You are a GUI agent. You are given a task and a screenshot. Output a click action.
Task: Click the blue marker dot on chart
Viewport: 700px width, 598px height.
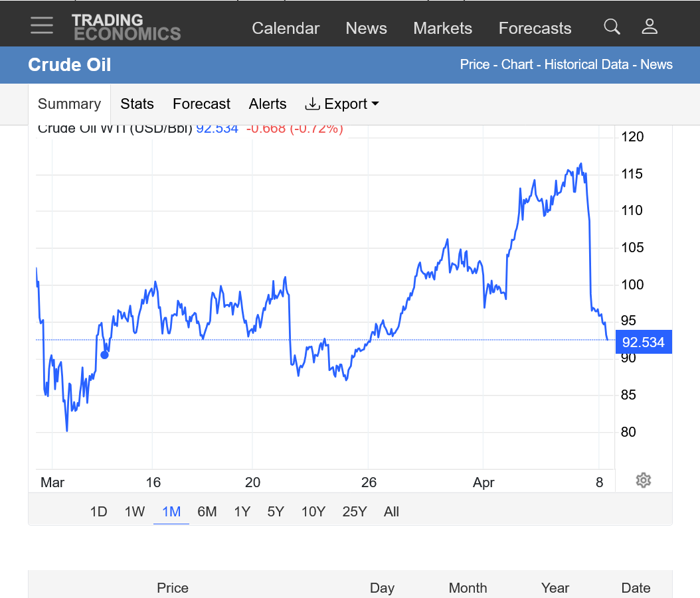pyautogui.click(x=104, y=354)
